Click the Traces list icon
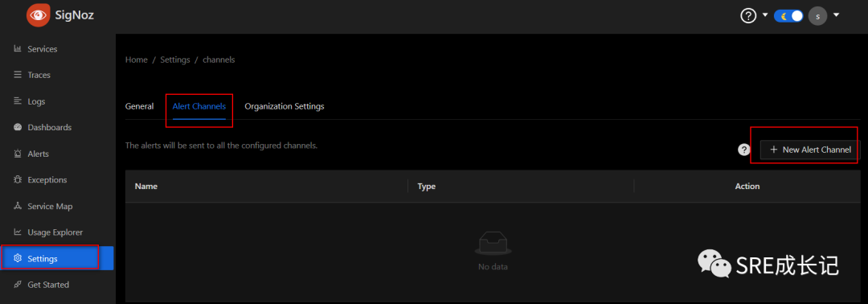This screenshot has width=868, height=304. tap(17, 75)
